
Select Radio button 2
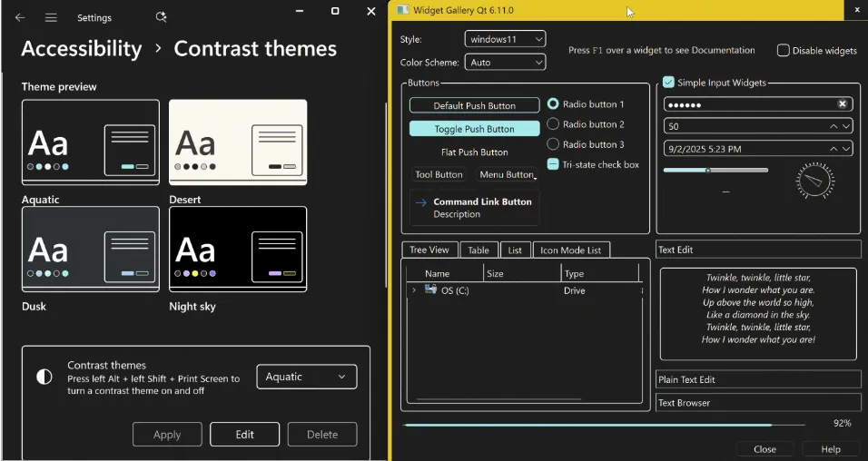coord(553,124)
